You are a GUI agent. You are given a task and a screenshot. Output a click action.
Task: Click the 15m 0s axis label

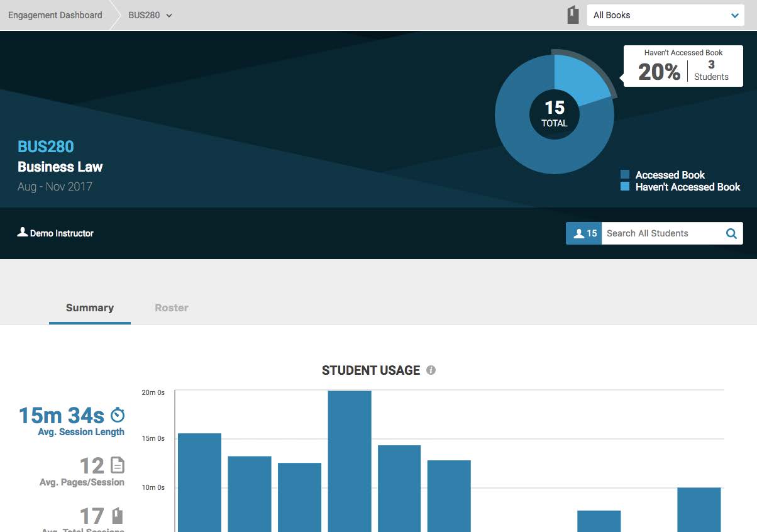pos(153,438)
